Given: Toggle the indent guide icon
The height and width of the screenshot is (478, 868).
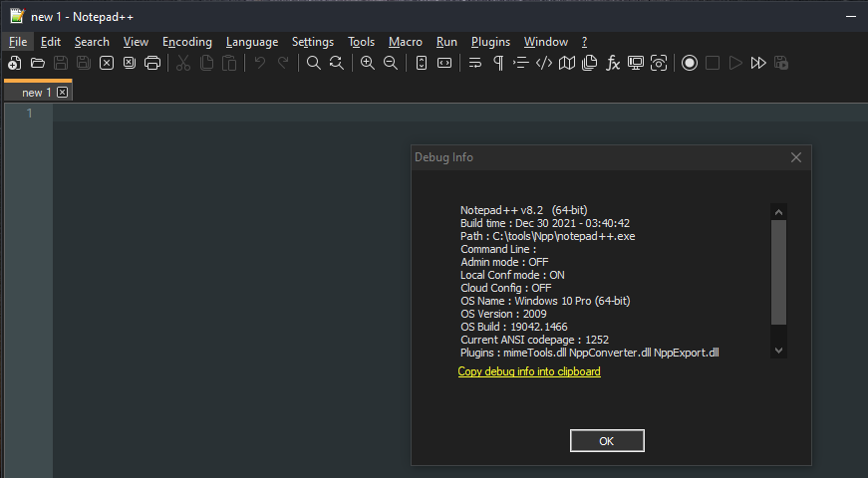Looking at the screenshot, I should 521,63.
